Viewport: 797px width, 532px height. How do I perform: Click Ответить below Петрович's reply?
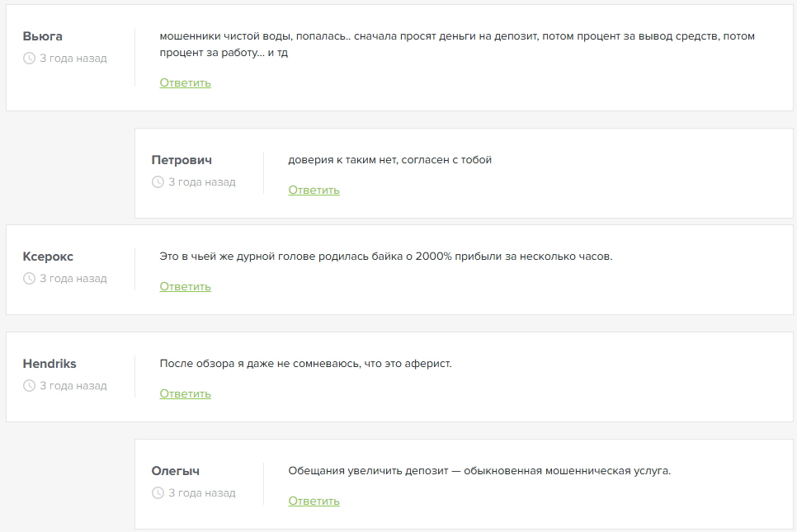click(314, 190)
